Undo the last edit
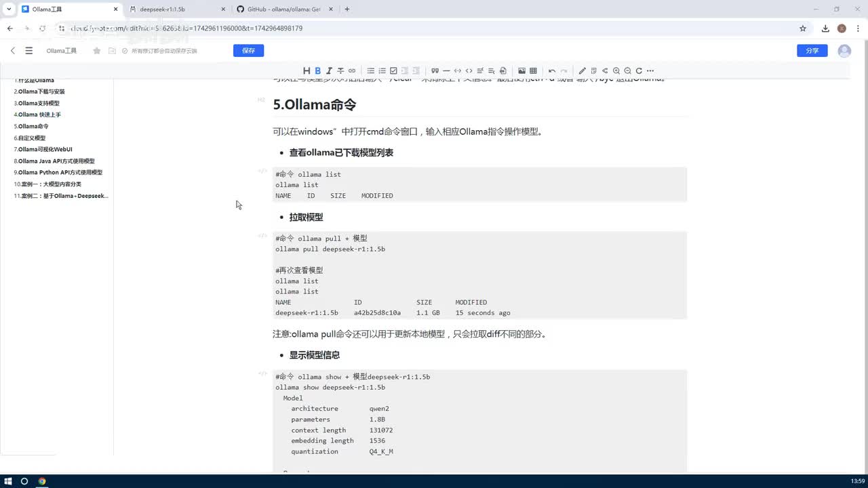Screen dimensions: 868x488 (x=552, y=70)
